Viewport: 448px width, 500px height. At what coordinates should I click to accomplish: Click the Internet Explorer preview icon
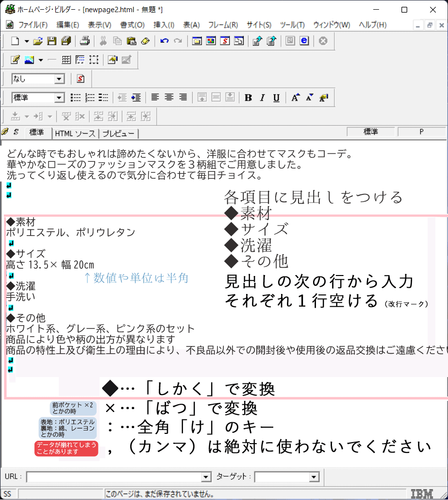304,41
